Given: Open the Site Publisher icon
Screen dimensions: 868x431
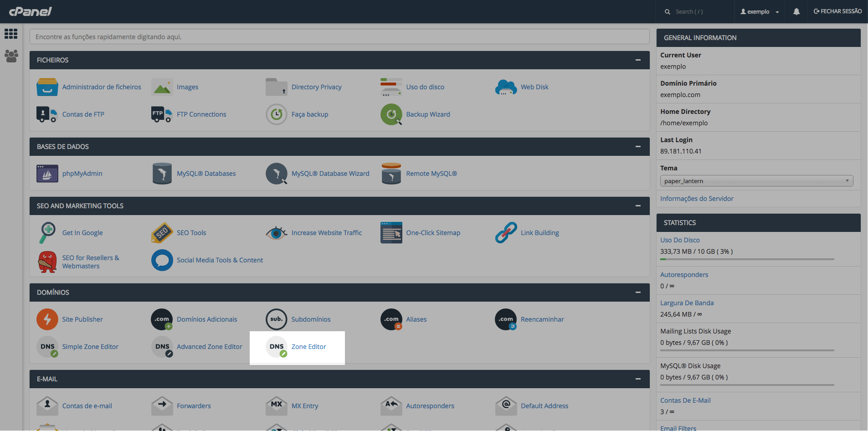Looking at the screenshot, I should [47, 319].
